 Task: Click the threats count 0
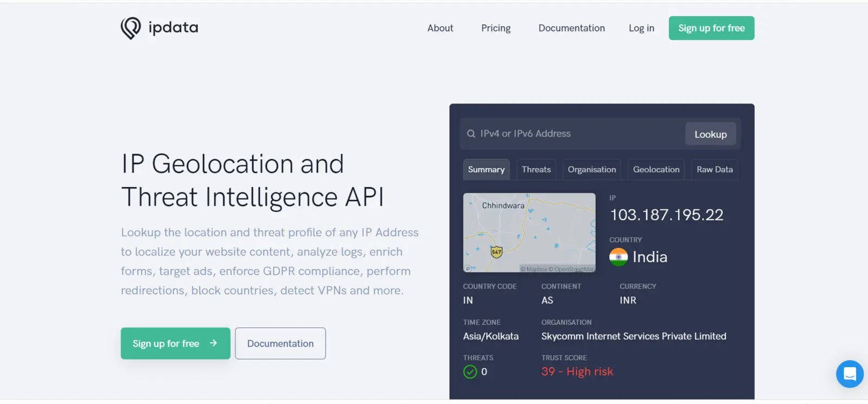(x=484, y=372)
